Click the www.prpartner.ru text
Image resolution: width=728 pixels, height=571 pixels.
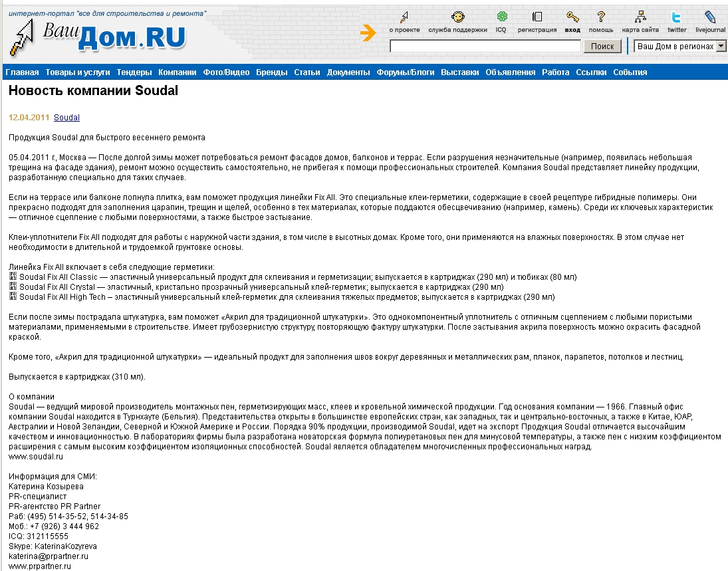point(40,566)
